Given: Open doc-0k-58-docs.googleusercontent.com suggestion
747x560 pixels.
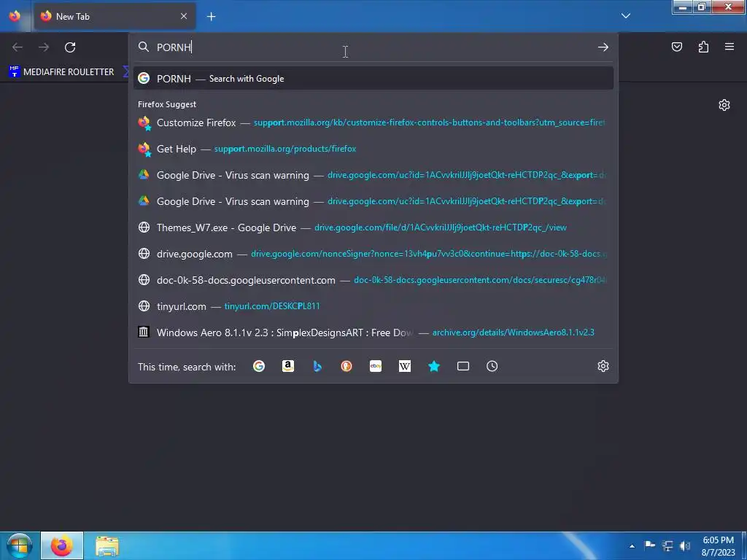Looking at the screenshot, I should [373, 280].
